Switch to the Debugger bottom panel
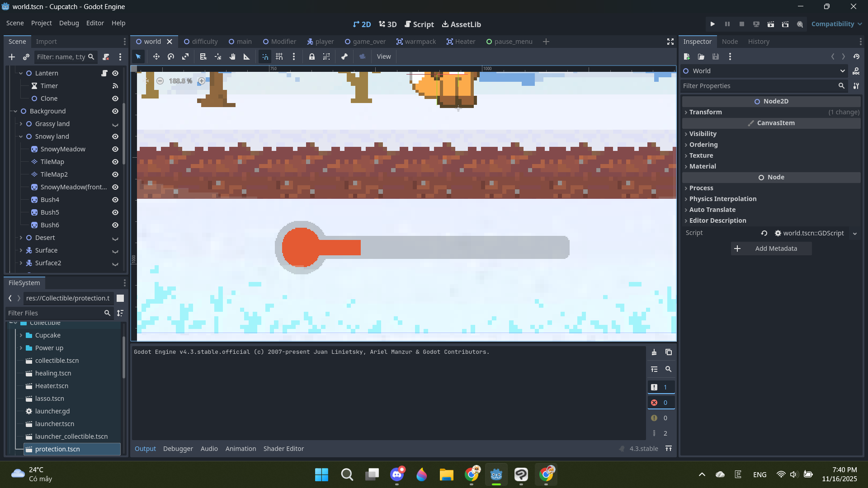The height and width of the screenshot is (488, 868). 178,449
